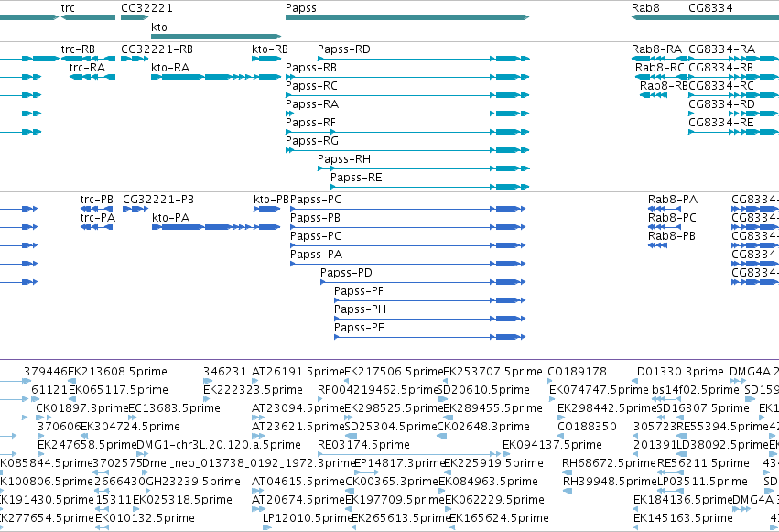Select EST label RE03174.5prime

[363, 445]
